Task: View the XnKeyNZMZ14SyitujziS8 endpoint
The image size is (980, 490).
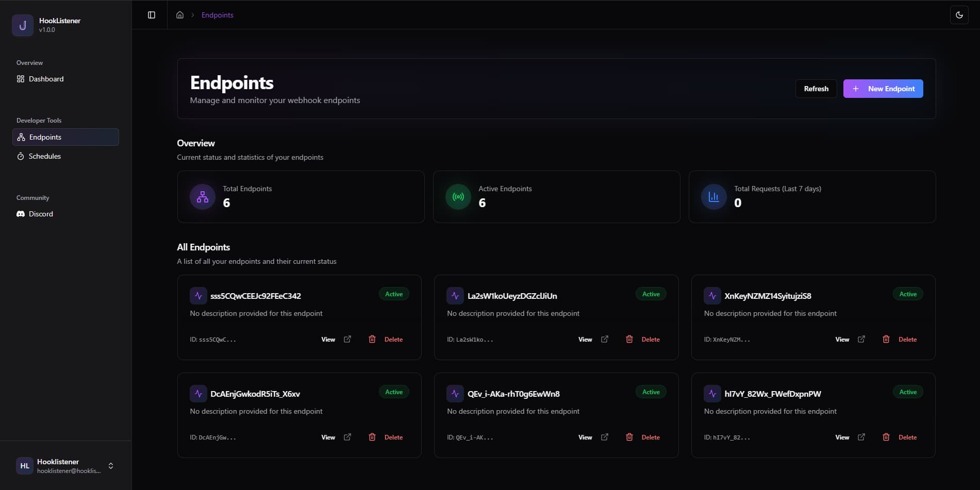Action: point(842,340)
